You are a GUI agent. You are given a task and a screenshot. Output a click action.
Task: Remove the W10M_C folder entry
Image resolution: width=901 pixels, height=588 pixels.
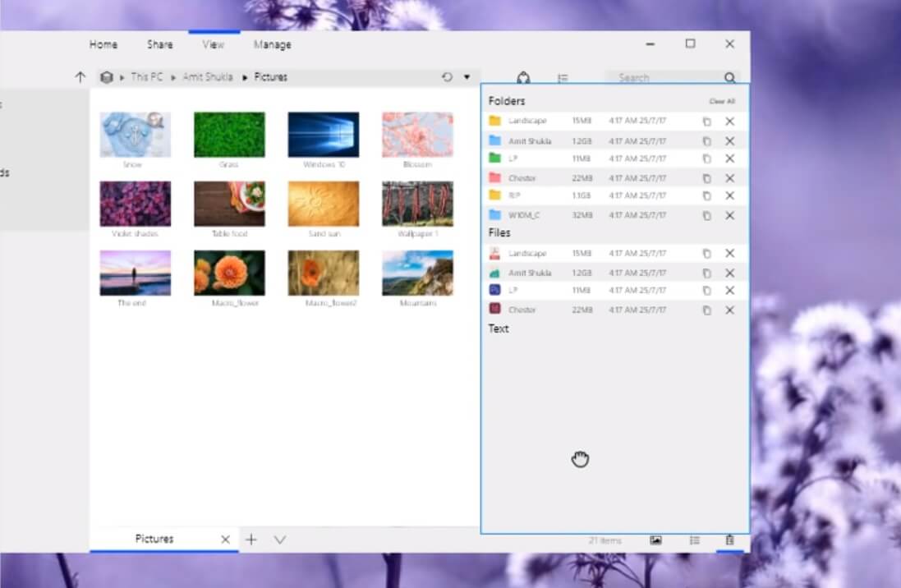[730, 215]
